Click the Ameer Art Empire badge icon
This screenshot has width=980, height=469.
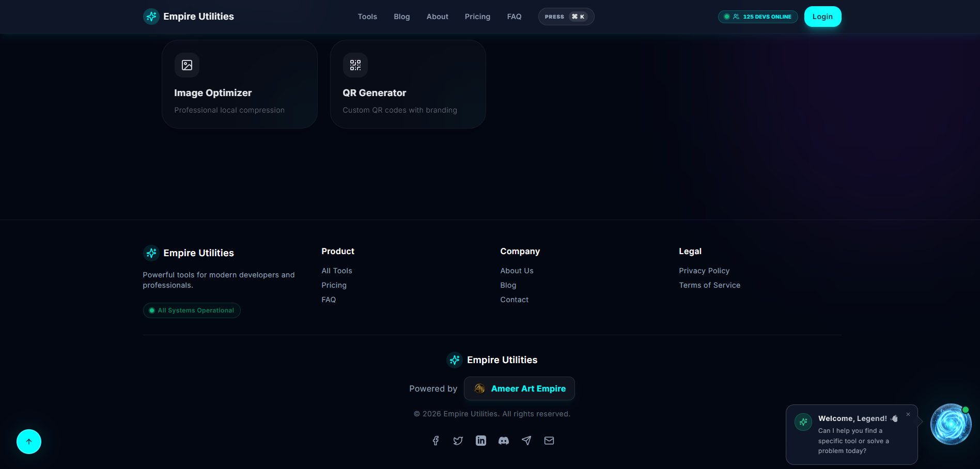[x=479, y=388]
